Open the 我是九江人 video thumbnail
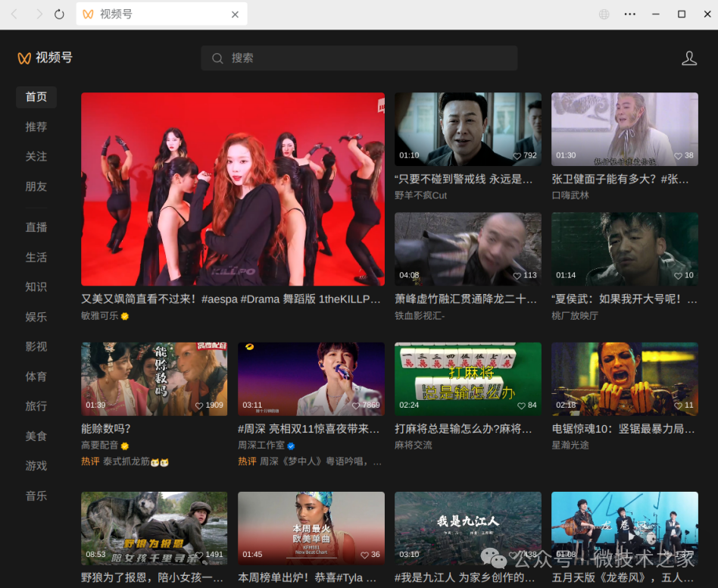718x588 pixels. point(468,528)
